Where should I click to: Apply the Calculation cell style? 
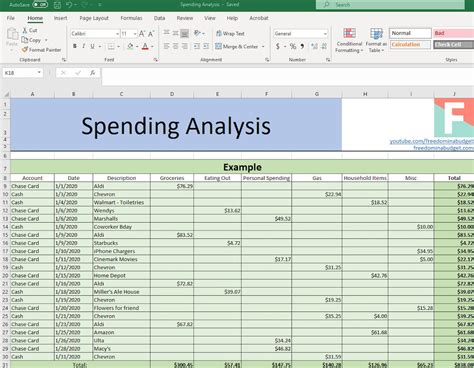coord(410,44)
